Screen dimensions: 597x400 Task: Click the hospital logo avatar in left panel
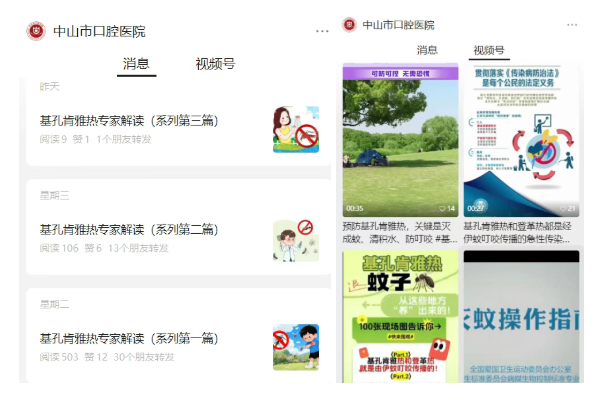(x=36, y=31)
